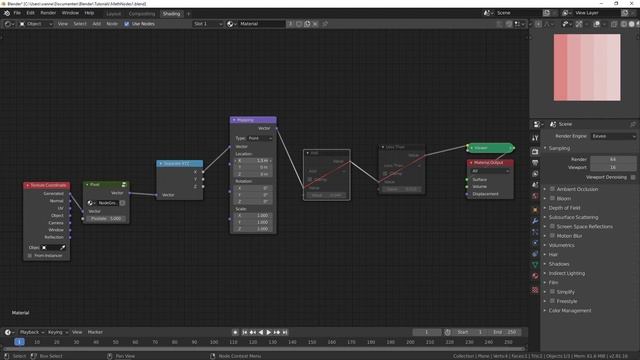Click the material name field
Image resolution: width=640 pixels, height=360 pixels.
(262, 24)
